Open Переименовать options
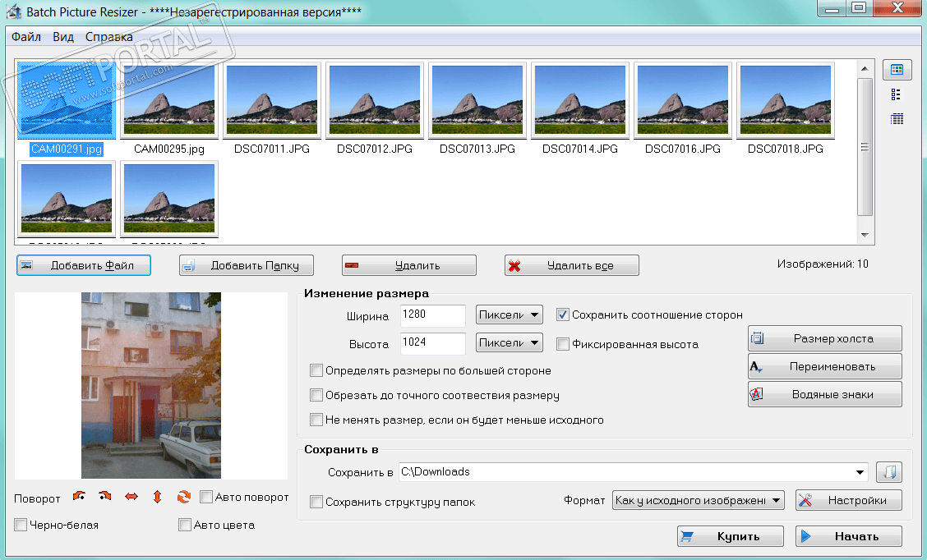This screenshot has height=560, width=927. click(x=825, y=366)
